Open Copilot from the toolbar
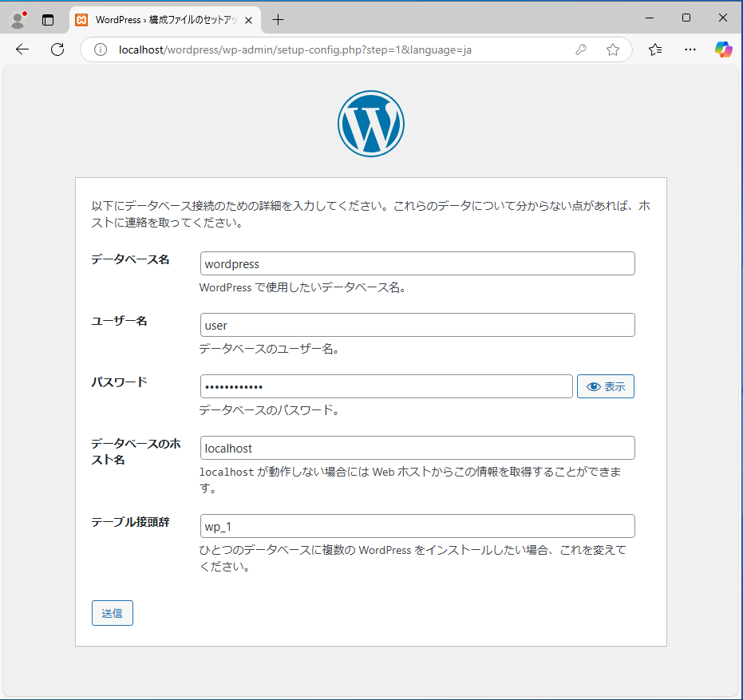743x700 pixels. pos(723,49)
